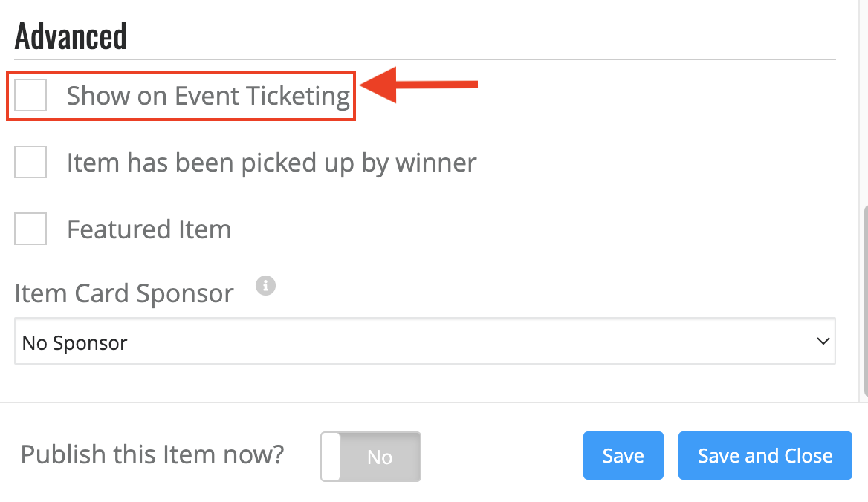The width and height of the screenshot is (868, 502).
Task: Click the Featured Item label text
Action: point(149,229)
